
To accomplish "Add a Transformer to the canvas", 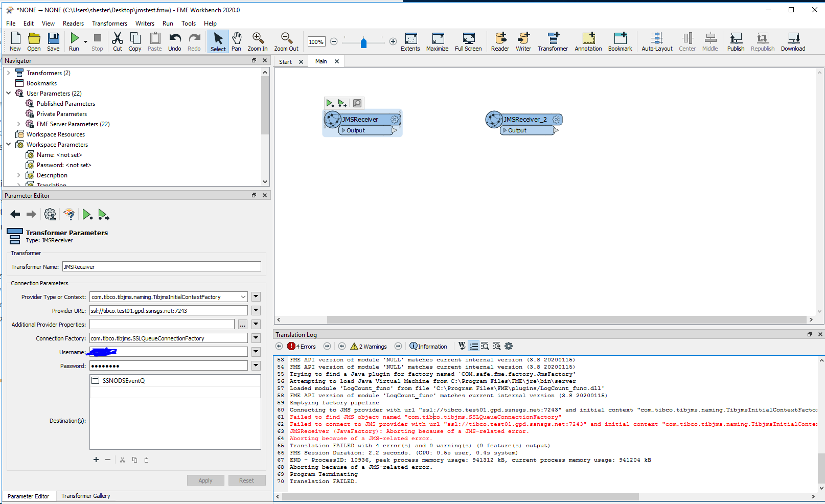I will click(553, 41).
